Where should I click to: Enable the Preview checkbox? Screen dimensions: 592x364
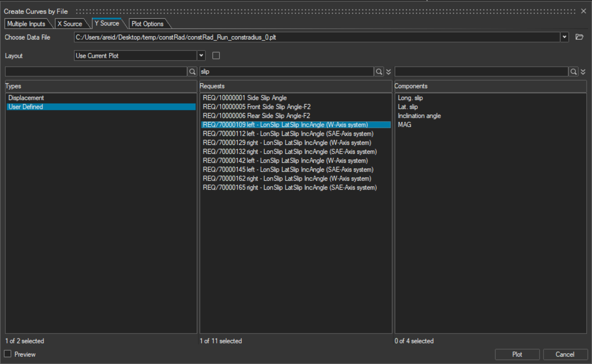click(x=8, y=354)
